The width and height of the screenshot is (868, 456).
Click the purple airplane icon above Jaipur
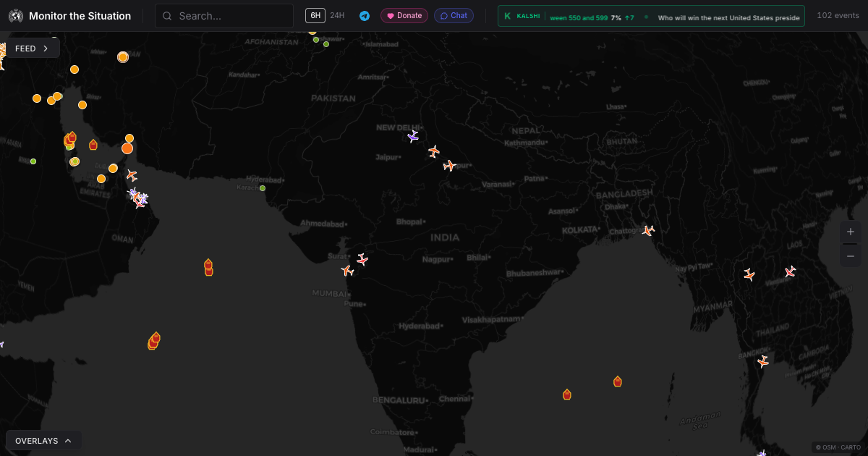[x=413, y=136]
